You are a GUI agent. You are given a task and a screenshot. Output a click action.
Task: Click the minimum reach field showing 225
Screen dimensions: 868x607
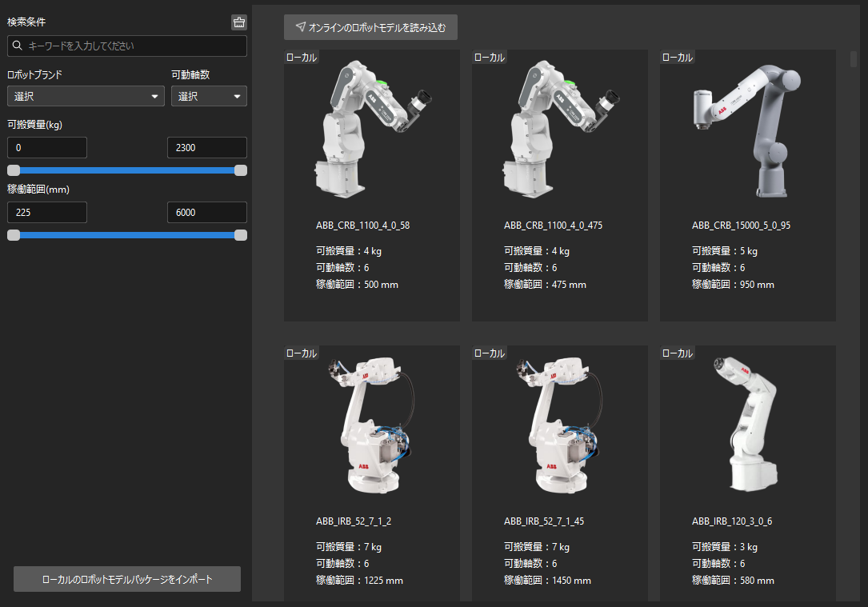(x=47, y=213)
